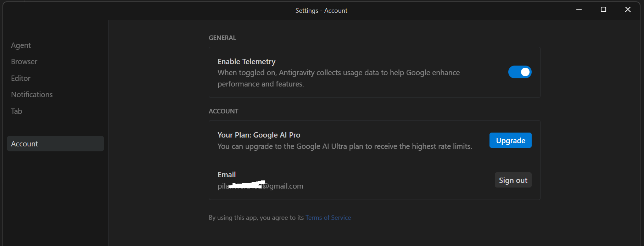Maximize the Settings window
This screenshot has height=246, width=644.
click(x=603, y=10)
